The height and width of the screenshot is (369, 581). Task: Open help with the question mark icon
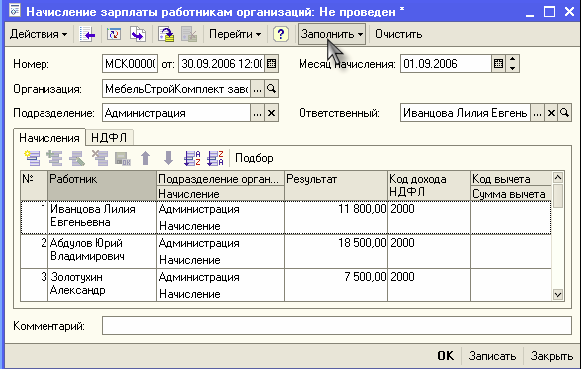point(280,34)
